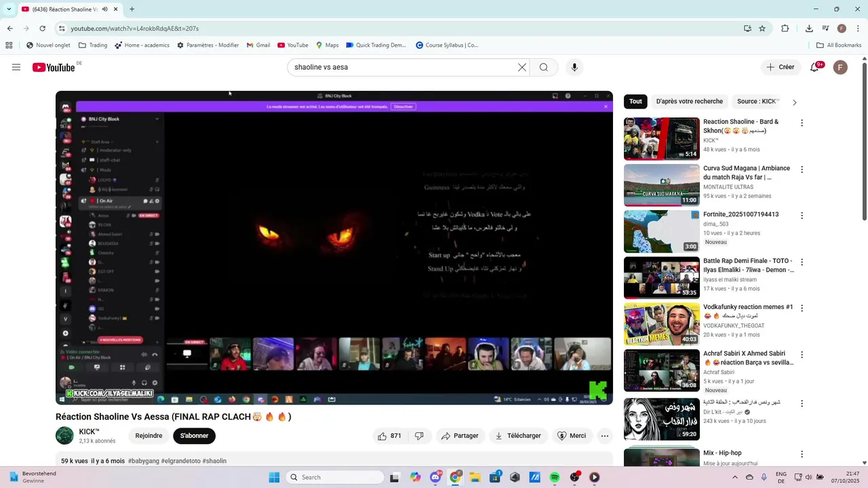Run the search with the magnifier button

[x=544, y=67]
